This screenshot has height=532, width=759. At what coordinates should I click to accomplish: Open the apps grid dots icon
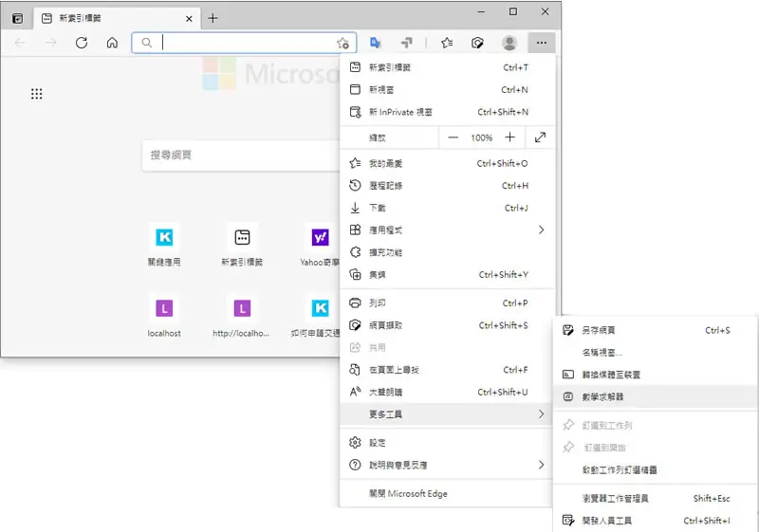tap(36, 94)
